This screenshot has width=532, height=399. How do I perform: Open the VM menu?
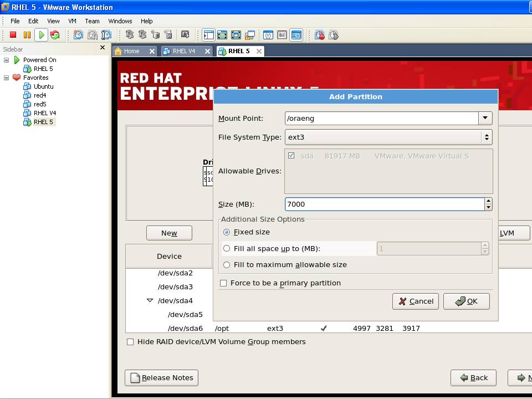tap(72, 21)
